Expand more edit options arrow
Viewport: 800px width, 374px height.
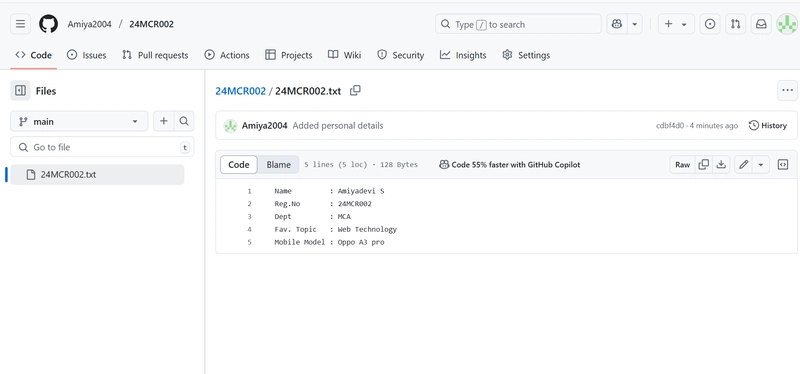[761, 164]
